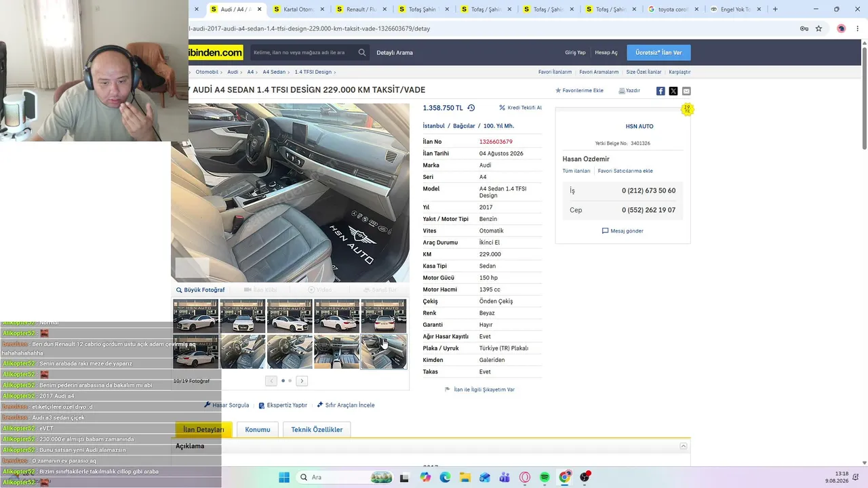Click Sıfır Araçları İncele link
The image size is (868, 488).
pos(345,405)
